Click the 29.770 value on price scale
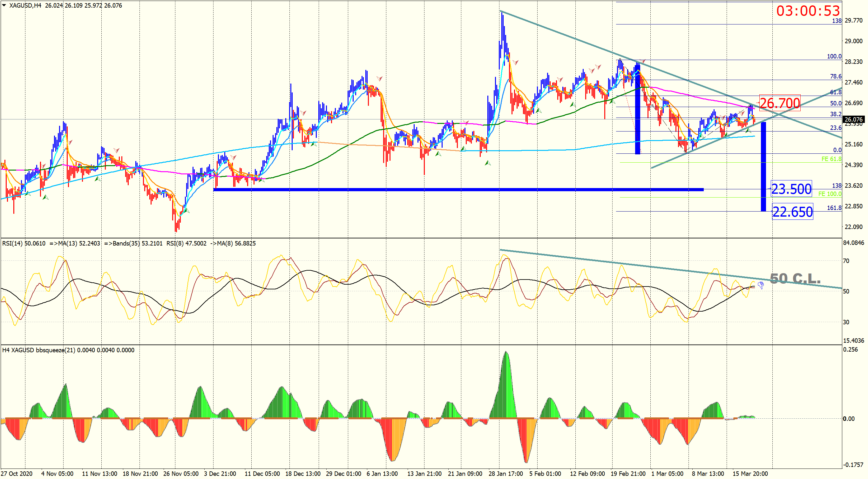868x479 pixels. pyautogui.click(x=853, y=21)
